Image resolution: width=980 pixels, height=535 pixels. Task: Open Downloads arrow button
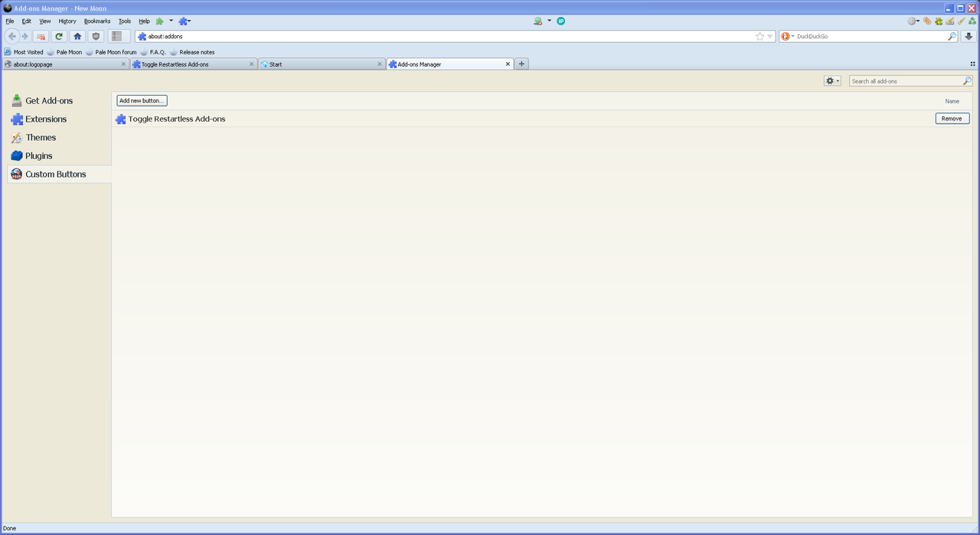tap(968, 36)
